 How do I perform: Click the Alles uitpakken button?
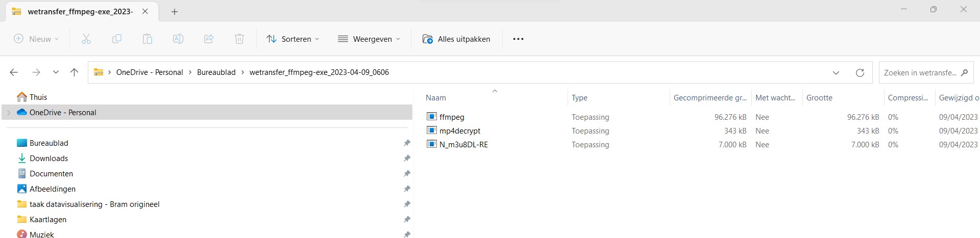[x=456, y=39]
